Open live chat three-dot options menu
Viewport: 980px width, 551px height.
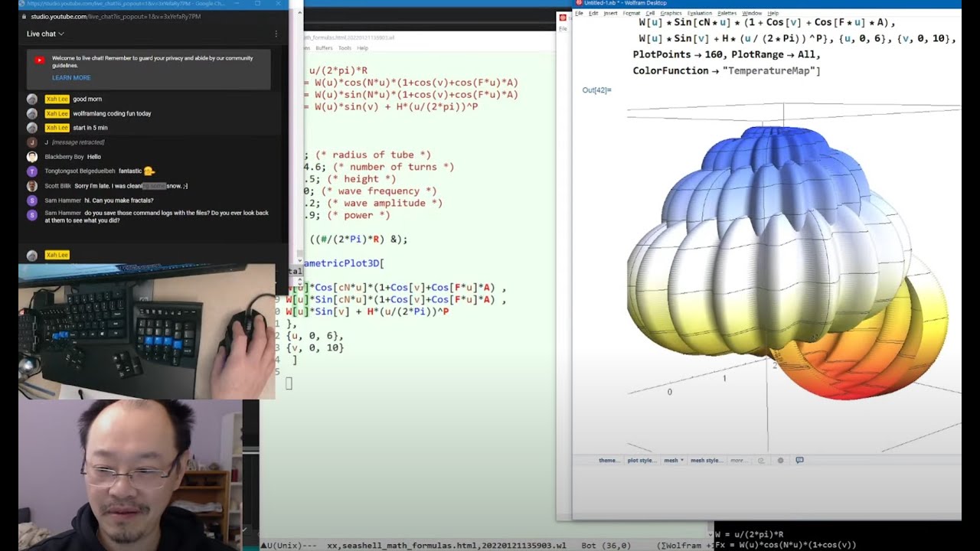[276, 34]
